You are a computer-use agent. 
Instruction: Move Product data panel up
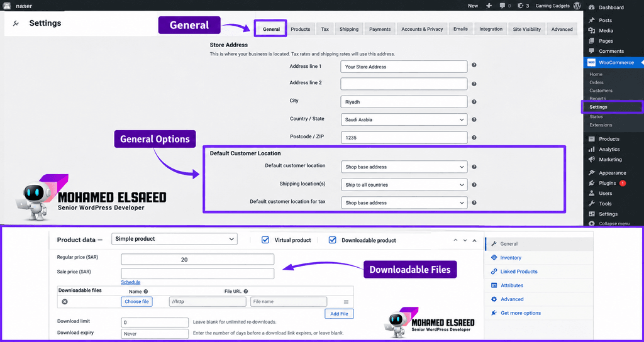(455, 241)
